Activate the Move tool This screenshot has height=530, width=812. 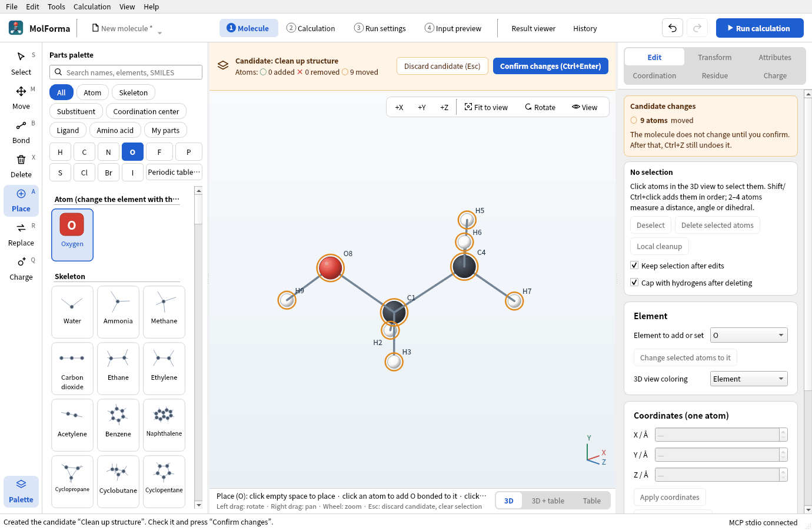[21, 98]
